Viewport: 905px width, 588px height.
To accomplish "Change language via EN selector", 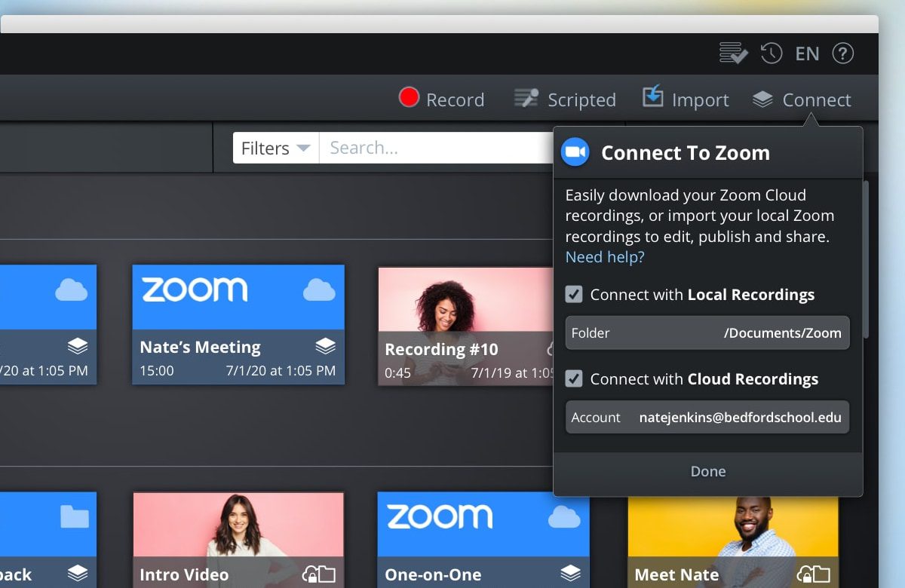I will (807, 54).
